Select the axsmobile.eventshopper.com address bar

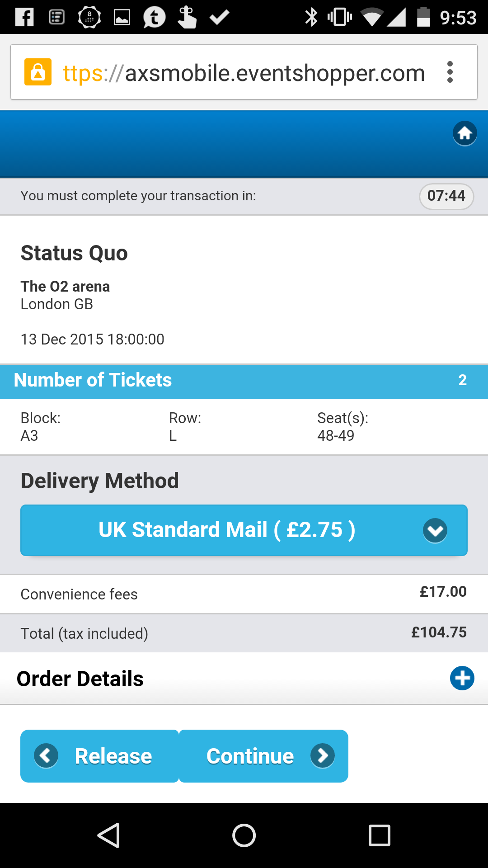244,72
